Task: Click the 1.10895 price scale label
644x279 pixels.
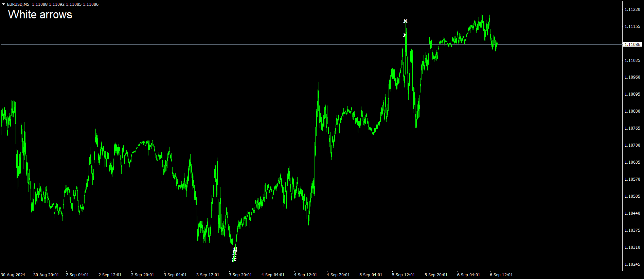Action: [632, 94]
